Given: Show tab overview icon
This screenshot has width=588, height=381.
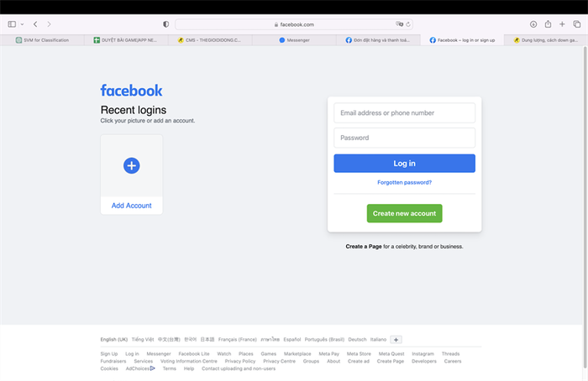Looking at the screenshot, I should click(577, 24).
